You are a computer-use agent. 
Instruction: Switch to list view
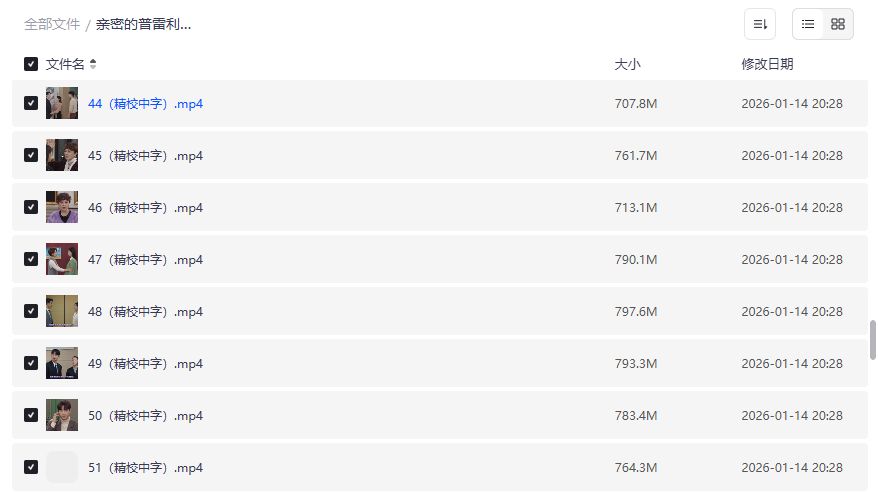coord(808,24)
